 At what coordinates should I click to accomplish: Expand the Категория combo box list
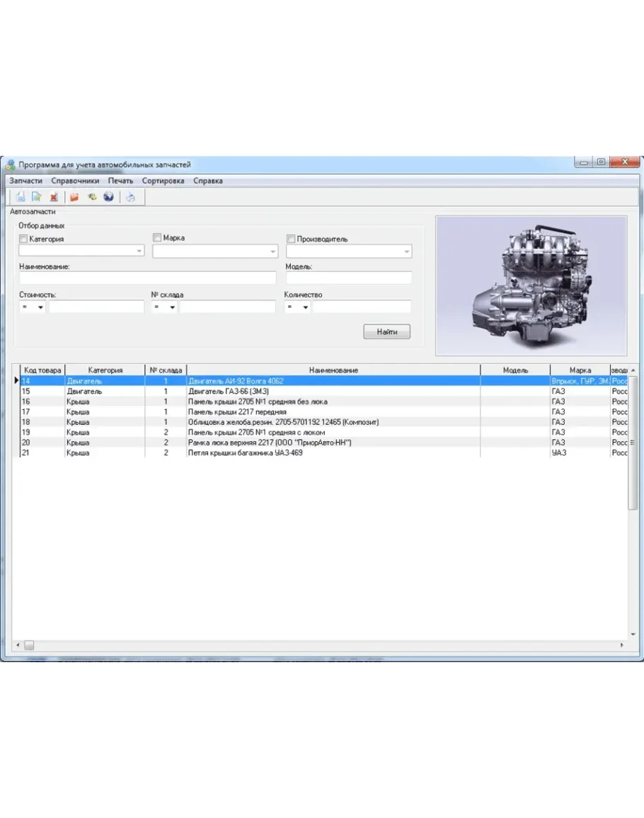[x=138, y=251]
